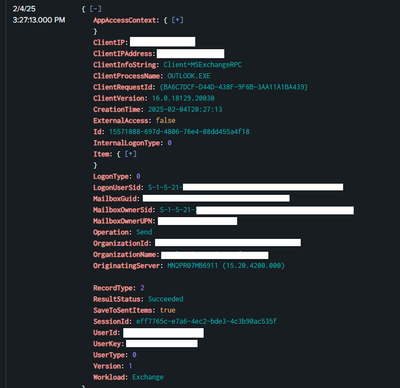Screen dimensions: 400x388
Task: Click the MailboxOwnerUPN field key
Action: (124, 221)
